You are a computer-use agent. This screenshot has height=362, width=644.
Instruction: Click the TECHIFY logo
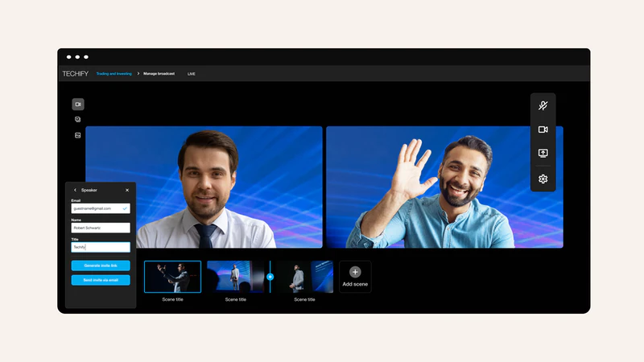coord(76,74)
